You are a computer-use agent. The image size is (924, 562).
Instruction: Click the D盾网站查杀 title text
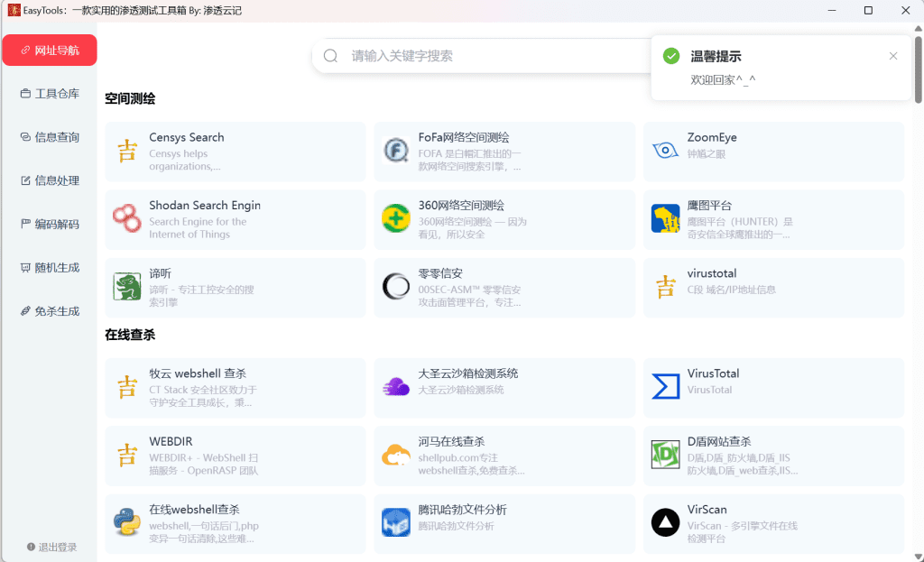click(x=719, y=442)
